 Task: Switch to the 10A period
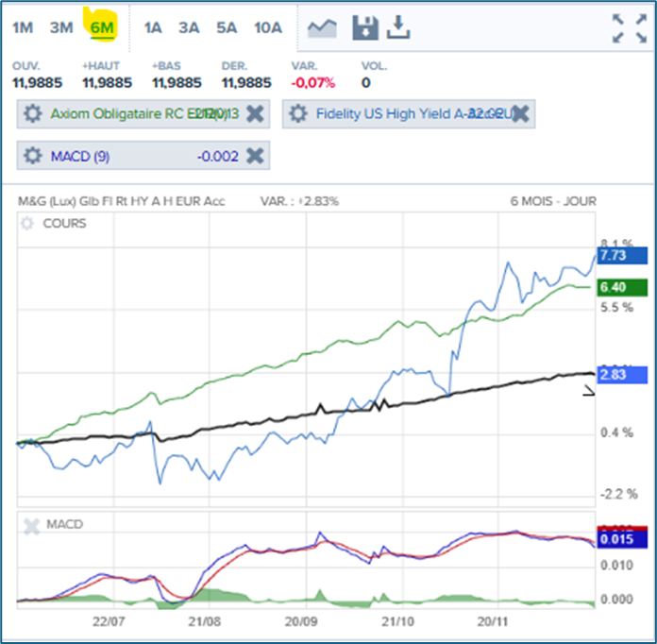coord(268,27)
